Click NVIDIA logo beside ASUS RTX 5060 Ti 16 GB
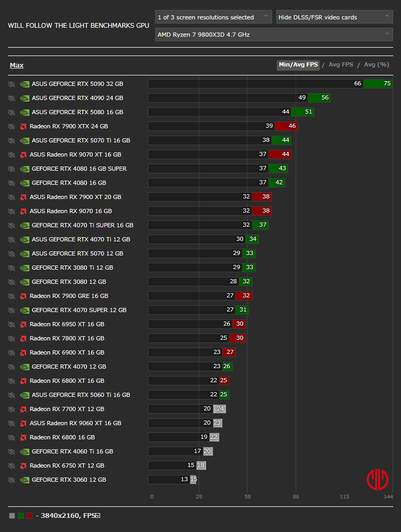 (25, 395)
